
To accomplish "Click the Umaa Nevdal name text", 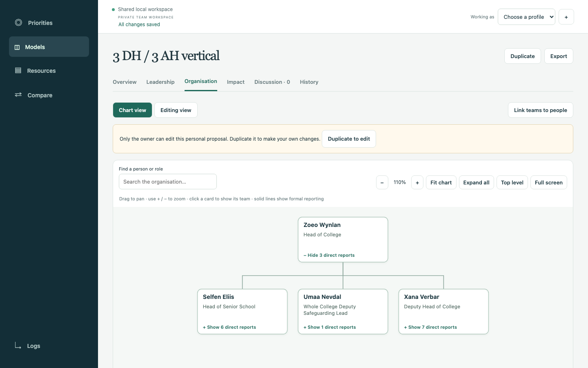I will point(322,297).
